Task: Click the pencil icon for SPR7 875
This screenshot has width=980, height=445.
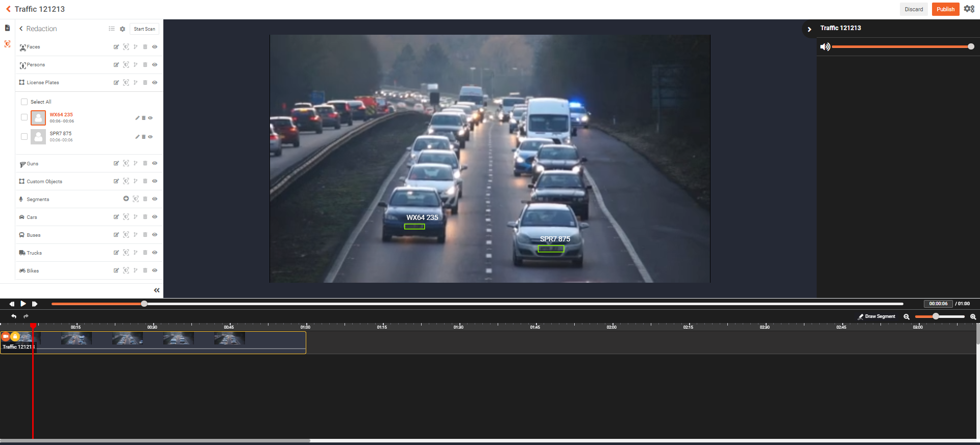Action: pos(137,137)
